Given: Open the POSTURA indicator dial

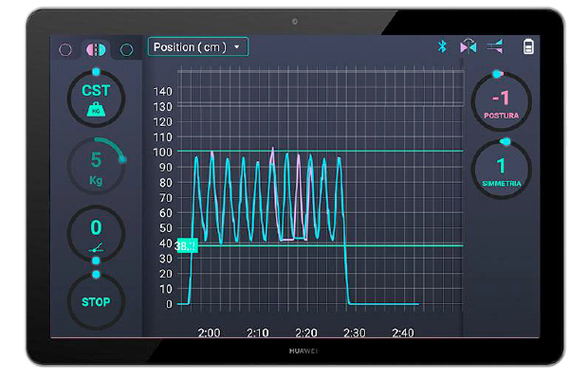Looking at the screenshot, I should point(502,101).
